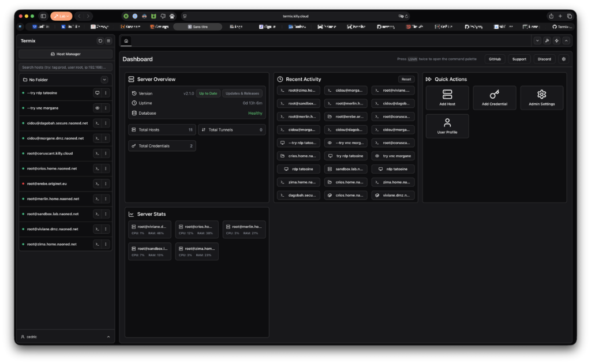Collapse the No Folder group
591x364 pixels.
pos(104,80)
